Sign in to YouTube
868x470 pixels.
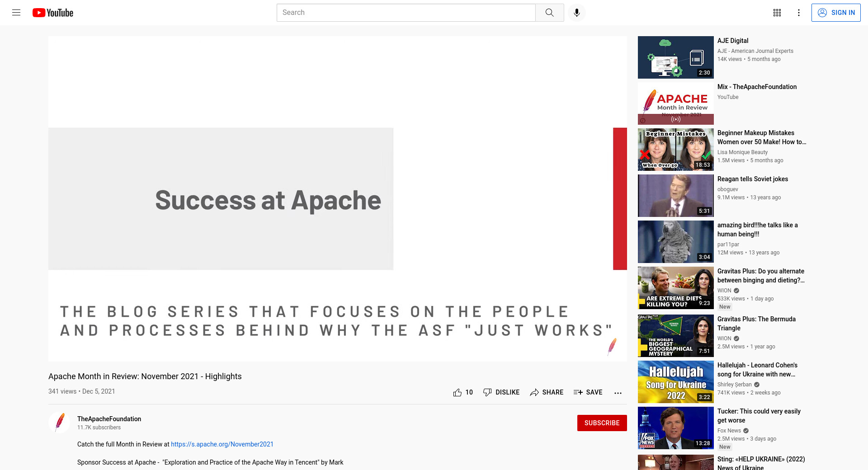tap(836, 13)
